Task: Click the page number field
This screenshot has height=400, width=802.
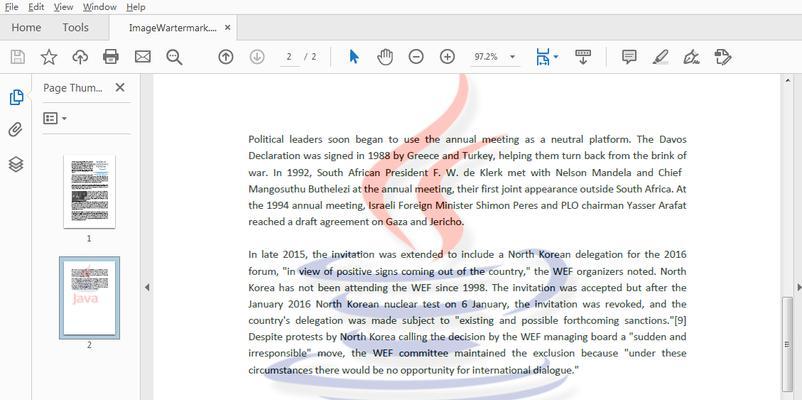Action: [x=289, y=57]
